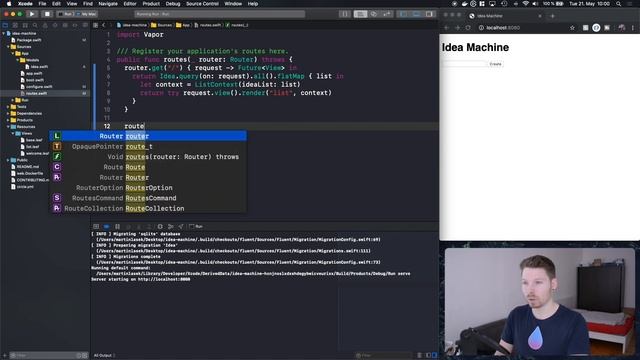Open Debug Memory Graph in debug bar

(x=171, y=226)
